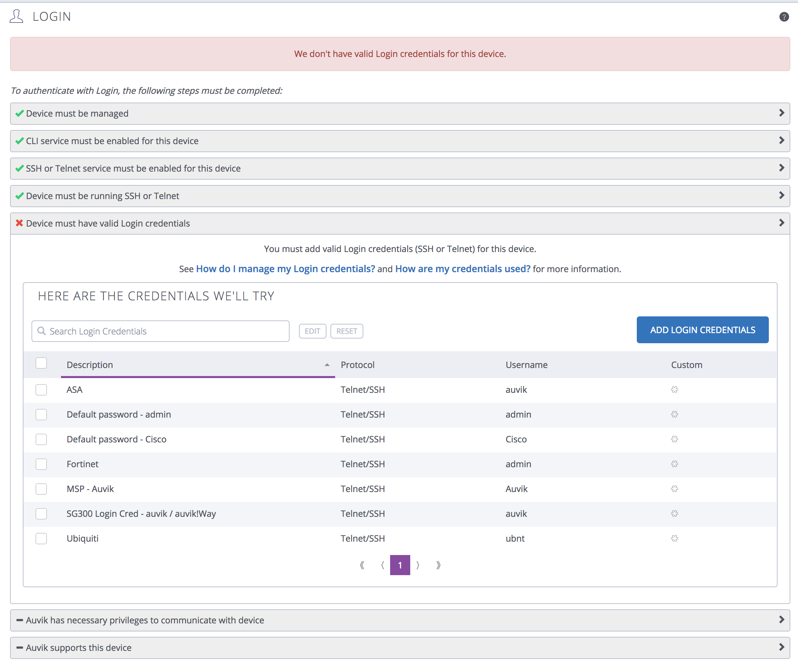Viewport: 798px width, 672px height.
Task: Click the 'SG300 Login Cred - auvik / auvik!Way' description
Action: (x=141, y=513)
